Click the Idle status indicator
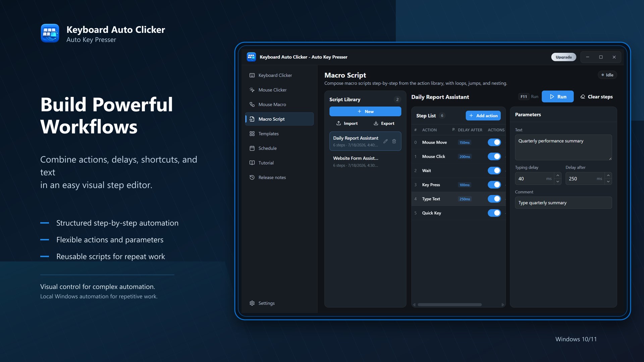The width and height of the screenshot is (644, 362). pos(607,75)
